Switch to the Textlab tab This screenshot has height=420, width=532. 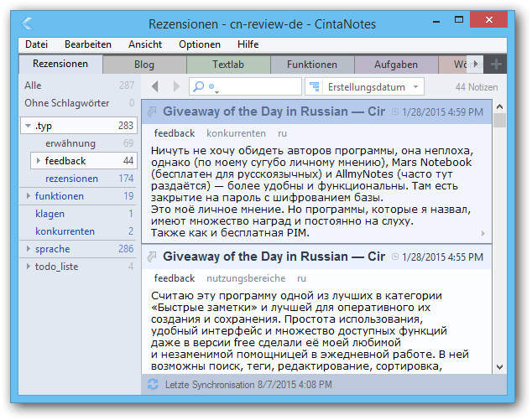coord(228,65)
